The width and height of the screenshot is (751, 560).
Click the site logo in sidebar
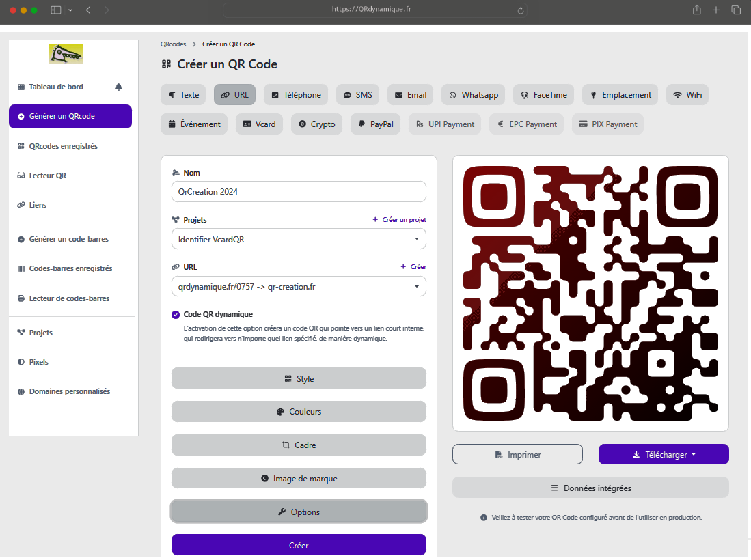tap(66, 54)
